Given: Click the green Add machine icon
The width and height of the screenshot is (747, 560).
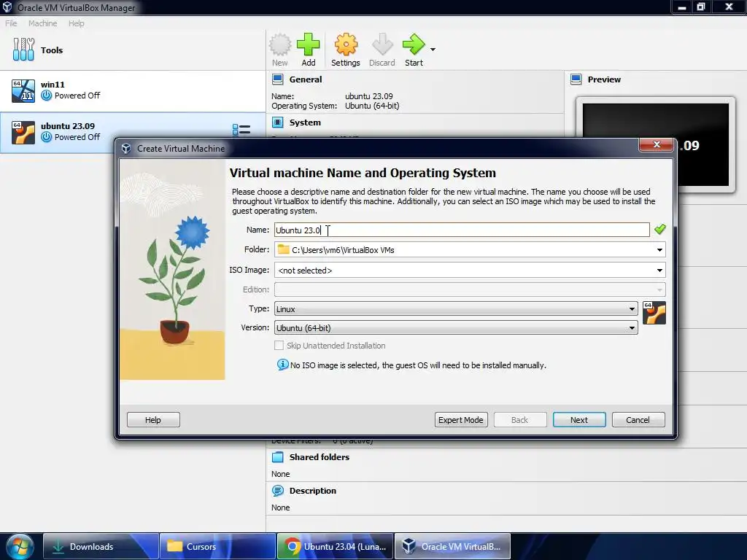Looking at the screenshot, I should [x=309, y=44].
